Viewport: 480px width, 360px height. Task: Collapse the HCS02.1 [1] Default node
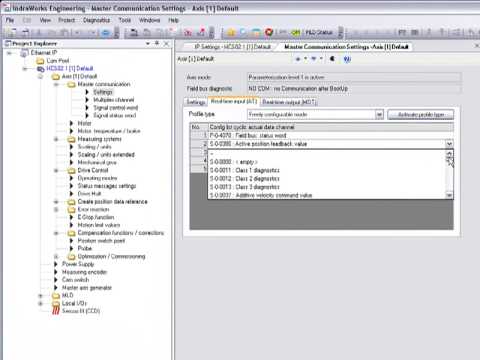click(x=25, y=69)
